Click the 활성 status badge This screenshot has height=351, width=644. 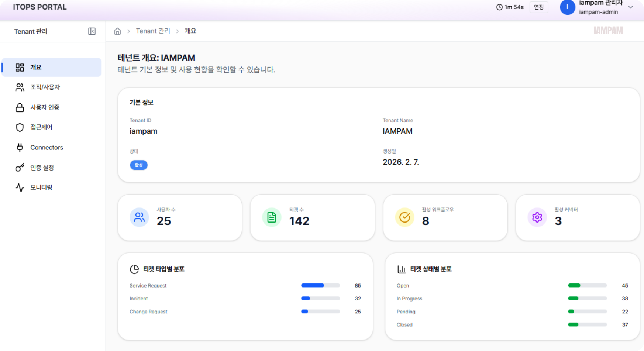point(139,165)
